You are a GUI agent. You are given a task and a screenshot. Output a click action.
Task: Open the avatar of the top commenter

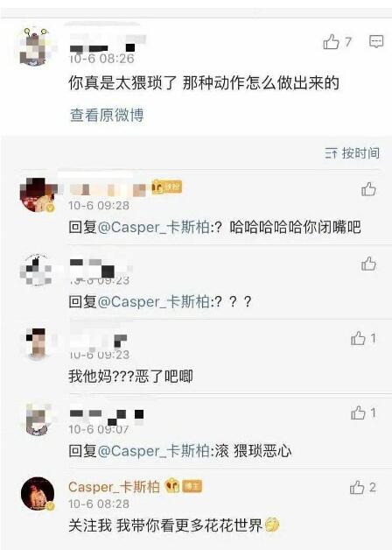36,47
